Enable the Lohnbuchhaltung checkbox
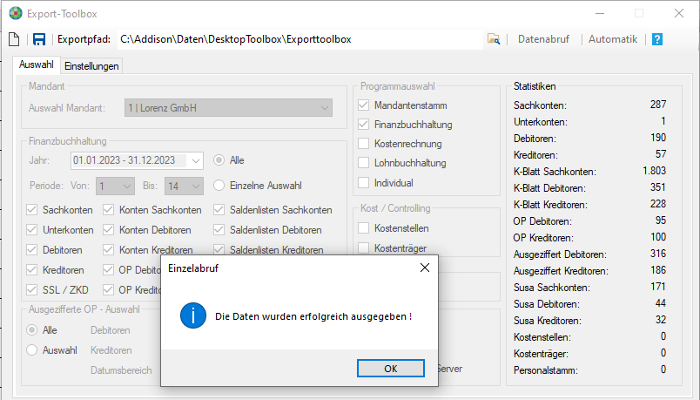700x400 pixels. click(x=363, y=163)
